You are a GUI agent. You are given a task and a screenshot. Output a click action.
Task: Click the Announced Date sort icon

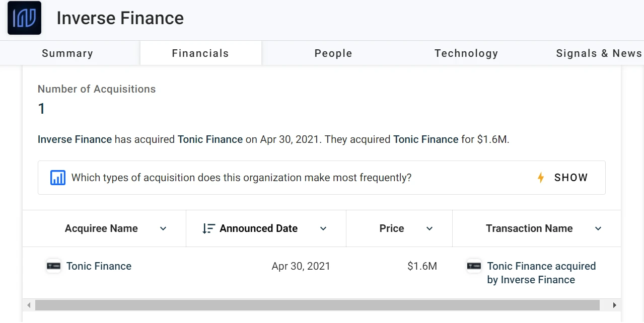tap(208, 228)
